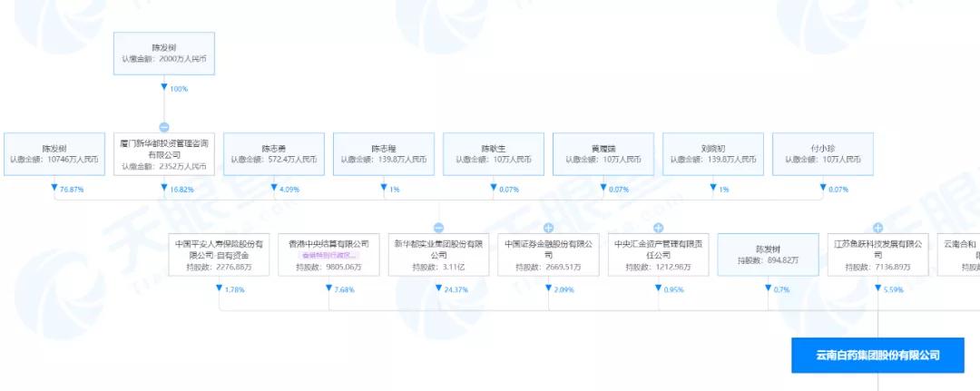Click the 0.07% label under 黄履端

click(x=620, y=190)
